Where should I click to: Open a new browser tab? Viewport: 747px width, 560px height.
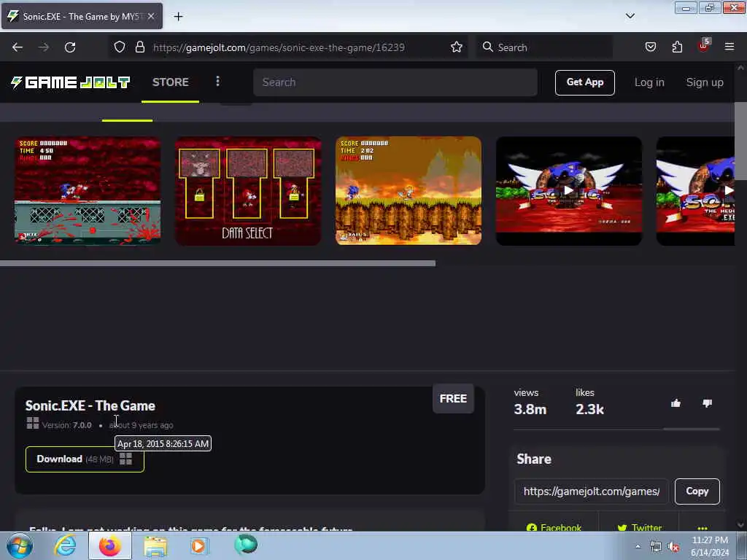coord(178,17)
